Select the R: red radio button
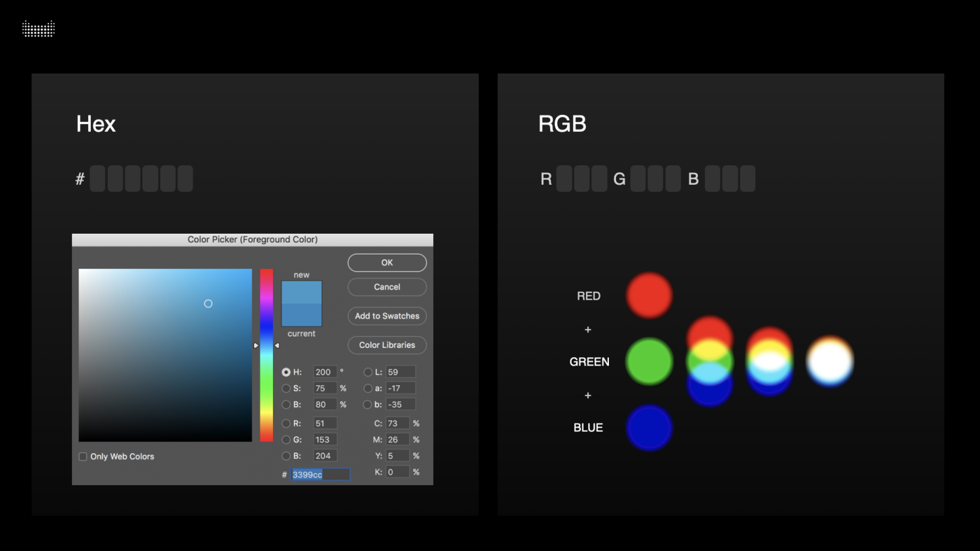 click(x=286, y=424)
